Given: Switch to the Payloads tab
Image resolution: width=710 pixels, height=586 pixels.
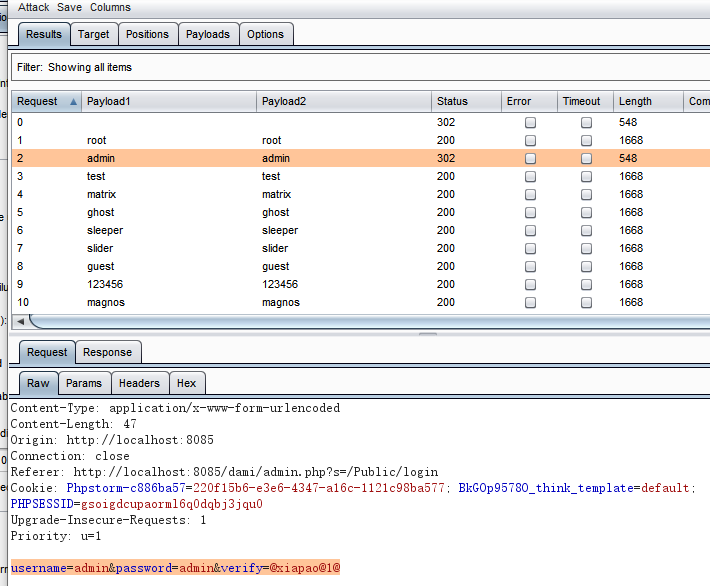Looking at the screenshot, I should coord(208,34).
